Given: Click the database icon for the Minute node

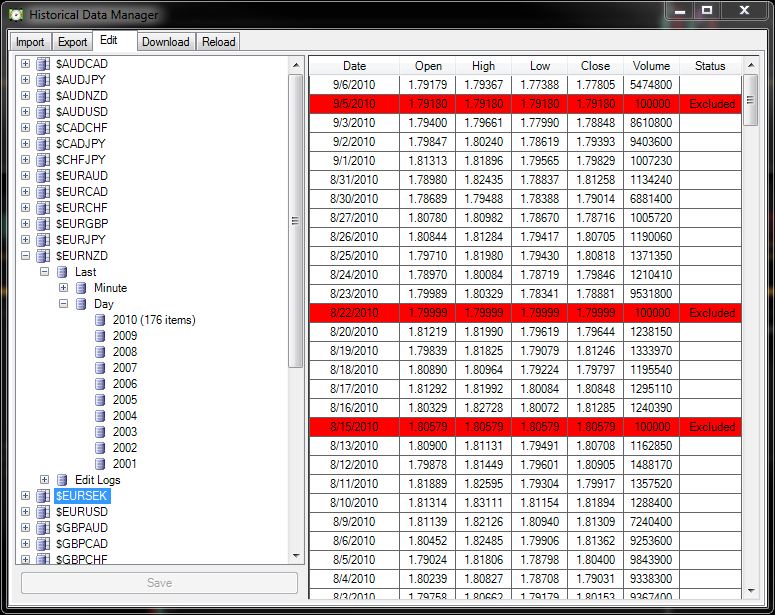Looking at the screenshot, I should click(82, 288).
